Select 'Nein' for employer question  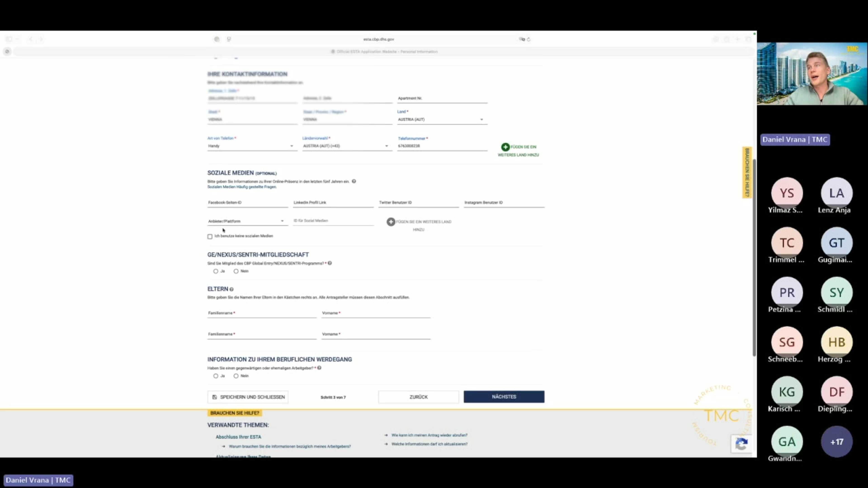point(236,376)
